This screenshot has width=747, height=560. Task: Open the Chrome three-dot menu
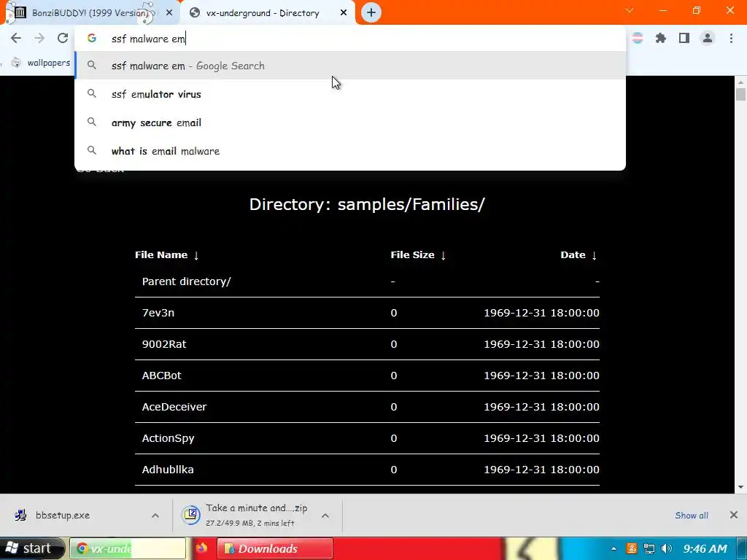point(731,38)
